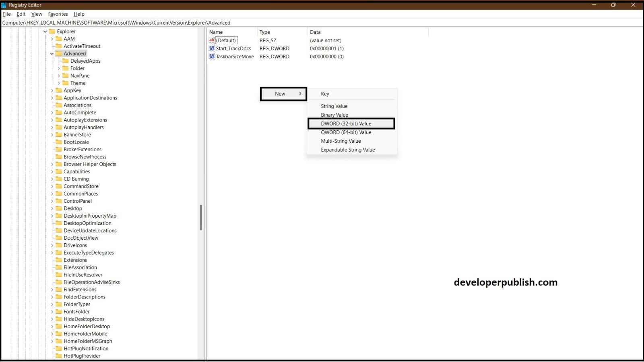Click the TaskbarSizeMove DWORD value icon
The width and height of the screenshot is (644, 362).
coord(212,56)
